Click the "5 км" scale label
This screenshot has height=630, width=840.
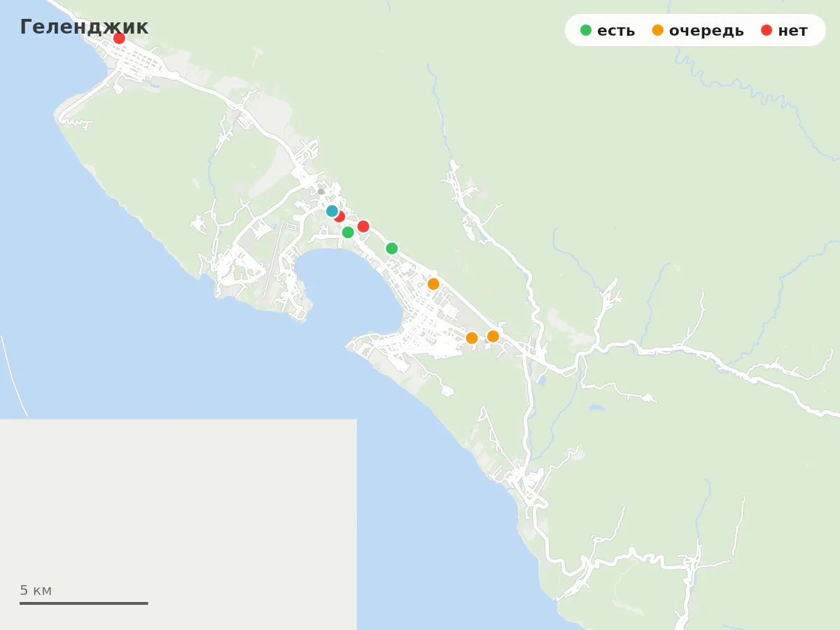click(x=36, y=590)
